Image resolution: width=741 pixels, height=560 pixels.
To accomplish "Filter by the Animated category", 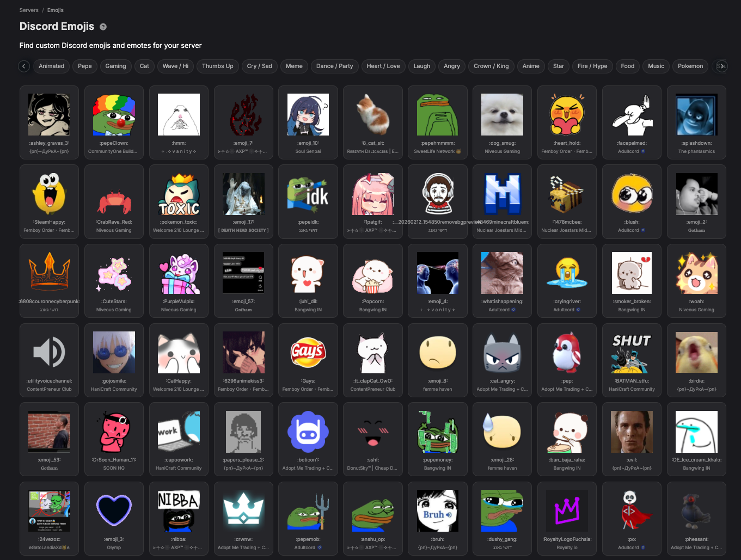I will tap(52, 66).
